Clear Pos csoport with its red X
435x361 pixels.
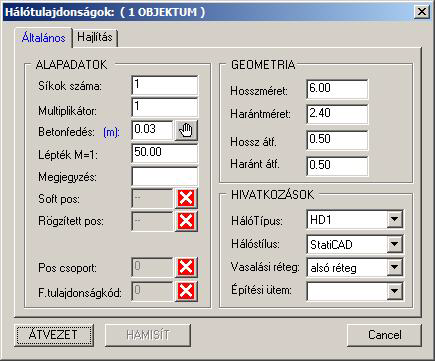pos(186,267)
